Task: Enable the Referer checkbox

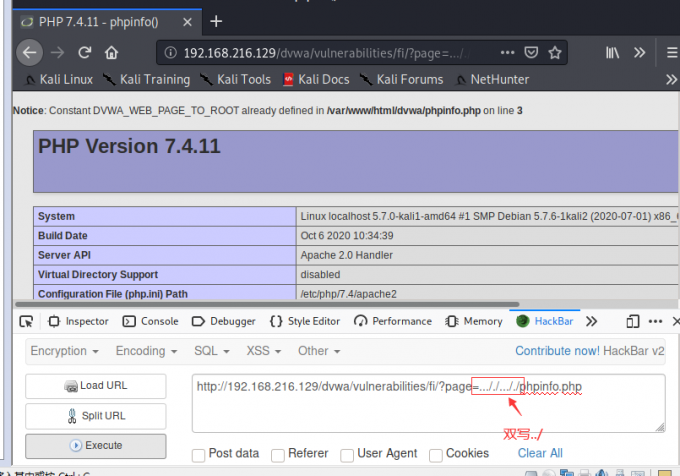Action: [x=278, y=455]
